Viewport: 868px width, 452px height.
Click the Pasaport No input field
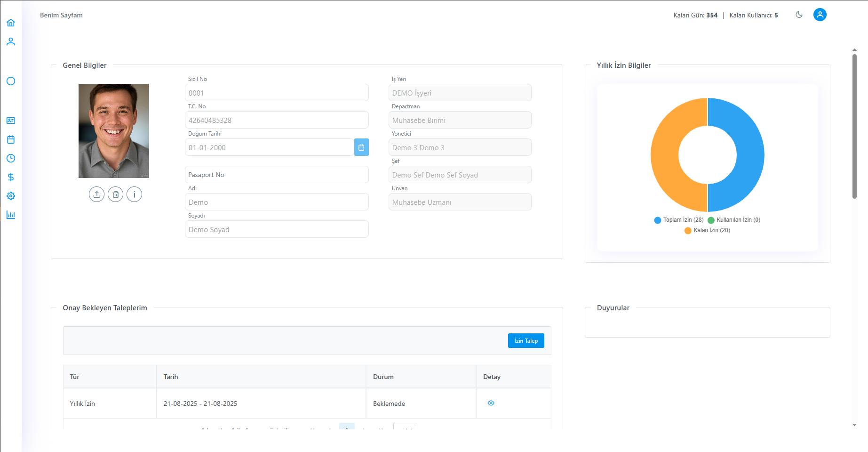[276, 175]
